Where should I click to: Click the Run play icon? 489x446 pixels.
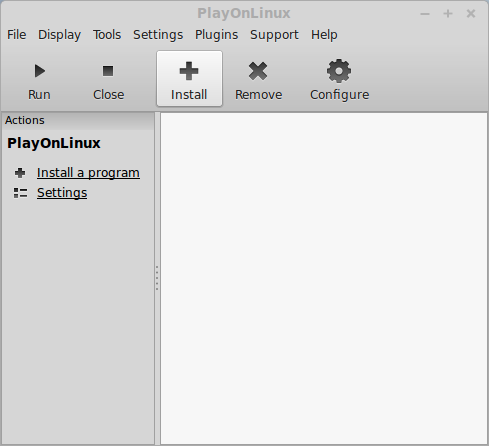pyautogui.click(x=40, y=71)
